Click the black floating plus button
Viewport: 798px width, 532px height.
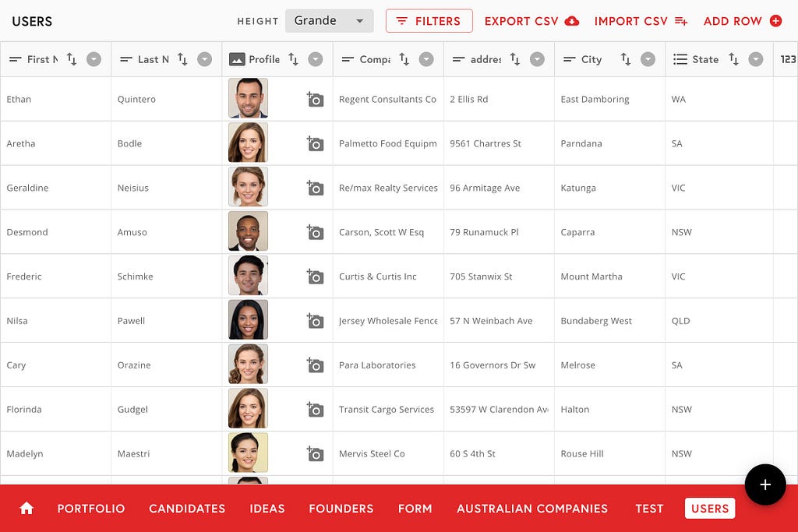[765, 484]
